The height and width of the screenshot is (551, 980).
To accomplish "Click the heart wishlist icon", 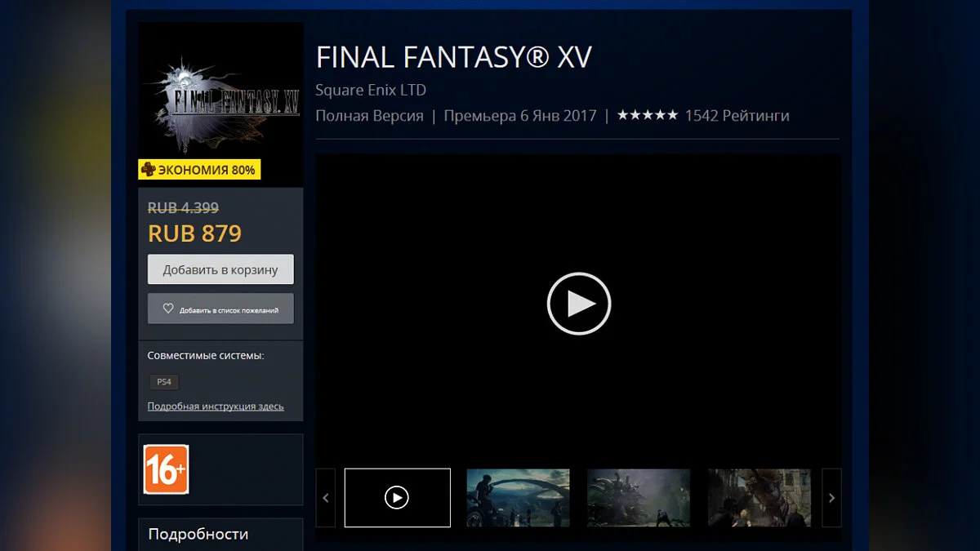I will click(168, 309).
